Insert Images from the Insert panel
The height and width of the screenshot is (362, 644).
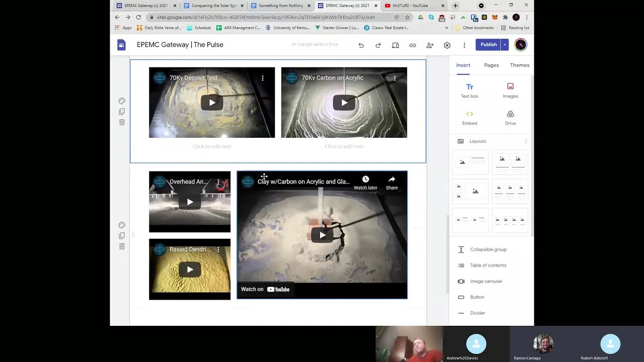coord(510,91)
